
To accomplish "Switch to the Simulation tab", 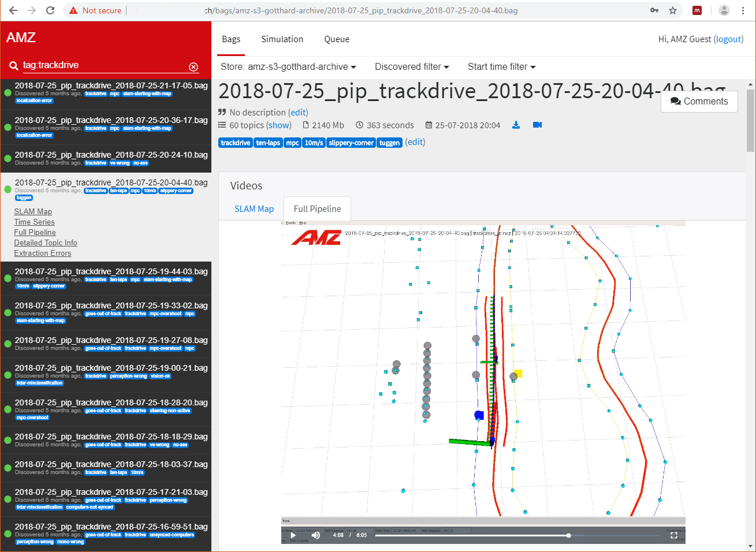I will [282, 39].
